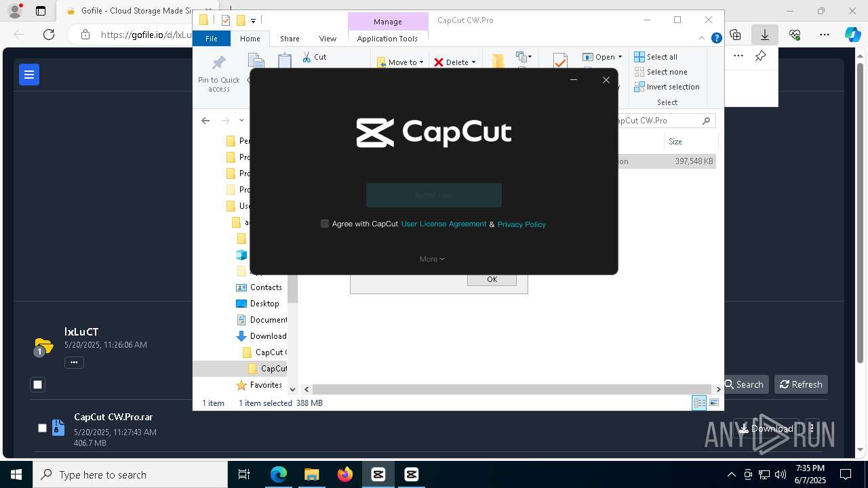Click taskbar volume icon
Screen dimensions: 868x488
781,474
